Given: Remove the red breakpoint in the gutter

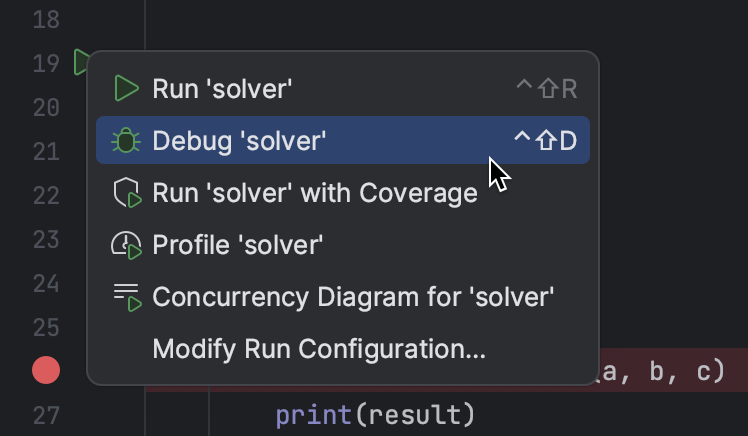Looking at the screenshot, I should coord(46,371).
